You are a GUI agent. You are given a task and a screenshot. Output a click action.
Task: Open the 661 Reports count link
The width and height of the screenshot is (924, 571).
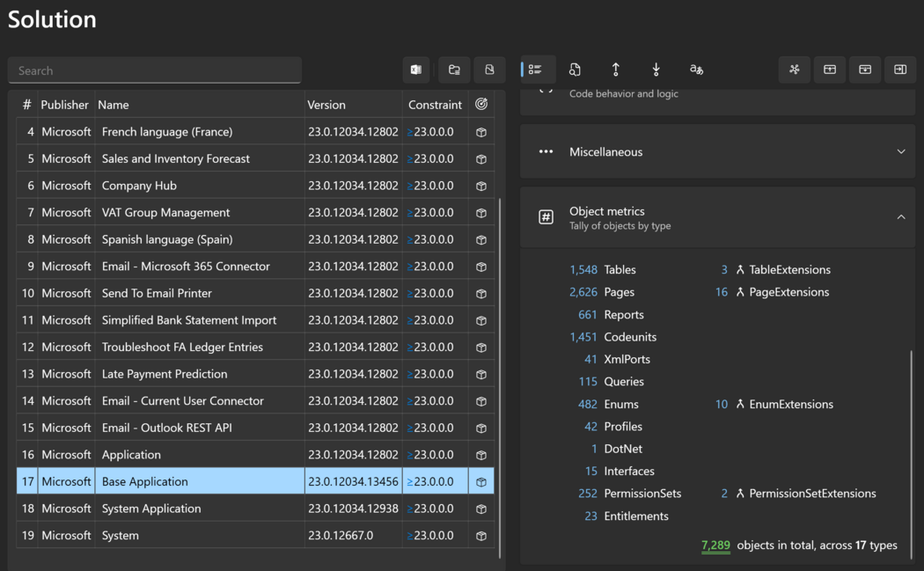tap(588, 314)
